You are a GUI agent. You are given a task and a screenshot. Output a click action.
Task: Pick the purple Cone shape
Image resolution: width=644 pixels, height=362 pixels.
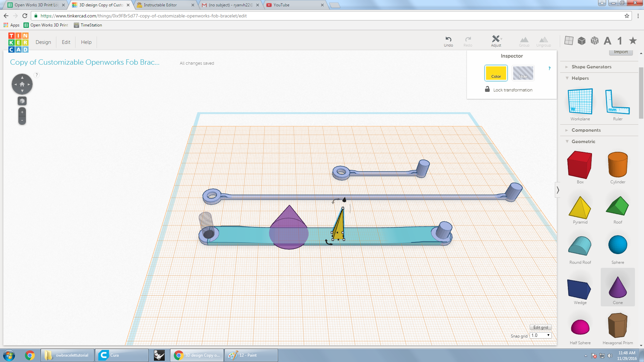click(x=618, y=287)
